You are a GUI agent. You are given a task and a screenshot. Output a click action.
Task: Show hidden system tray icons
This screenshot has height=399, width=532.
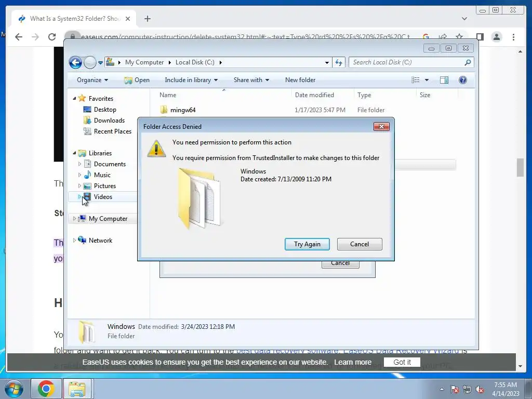[442, 389]
